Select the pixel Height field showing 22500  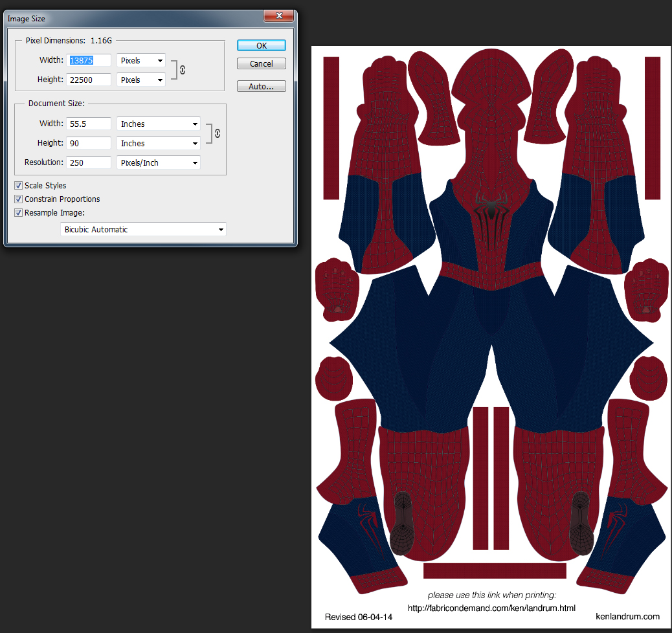click(x=89, y=80)
